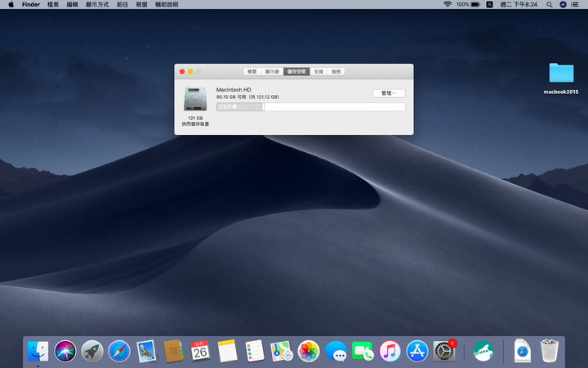Open 前往 menu
Screen dimensions: 588x368
point(122,5)
